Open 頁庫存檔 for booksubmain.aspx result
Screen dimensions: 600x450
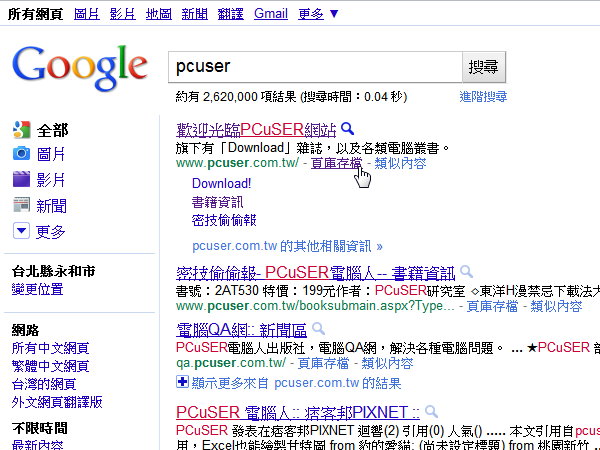point(492,306)
